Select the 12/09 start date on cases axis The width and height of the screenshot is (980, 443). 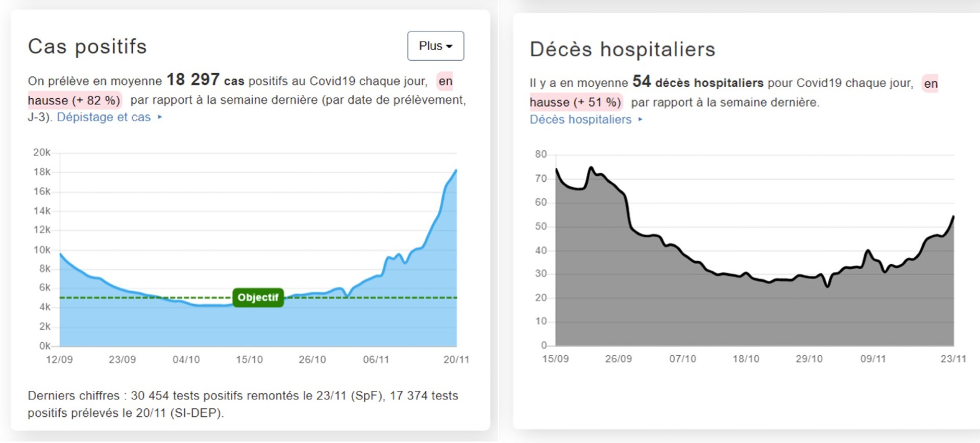click(59, 359)
